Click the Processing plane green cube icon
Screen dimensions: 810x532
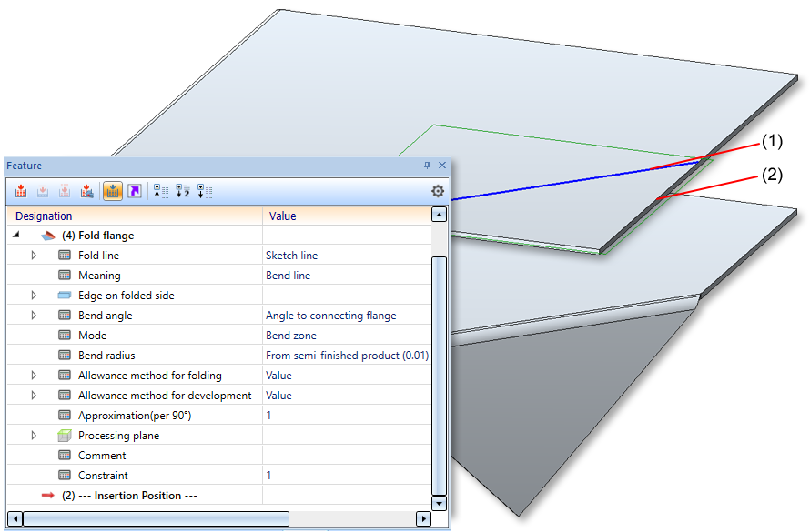click(x=64, y=436)
